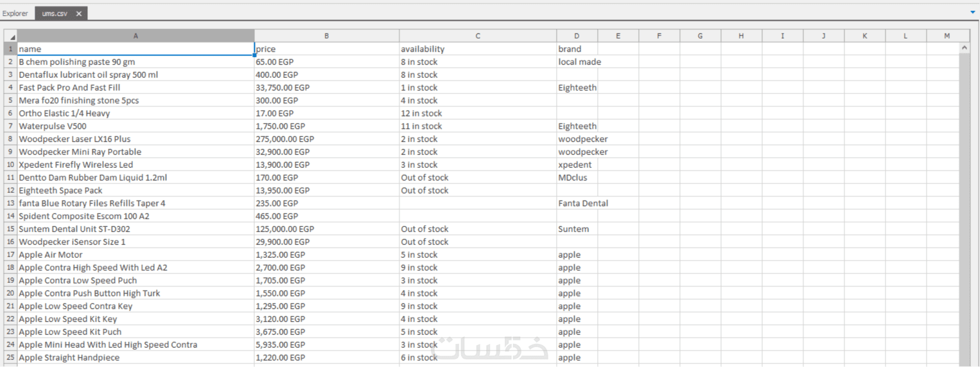Open the tab list dropdown arrow

pyautogui.click(x=973, y=12)
